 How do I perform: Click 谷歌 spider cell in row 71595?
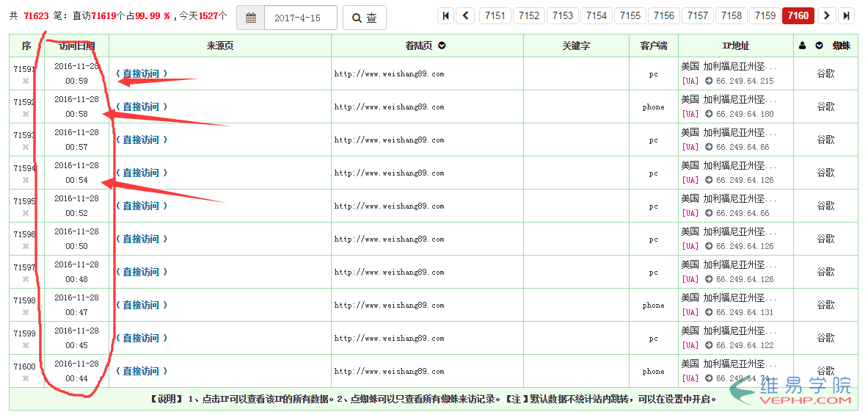825,206
